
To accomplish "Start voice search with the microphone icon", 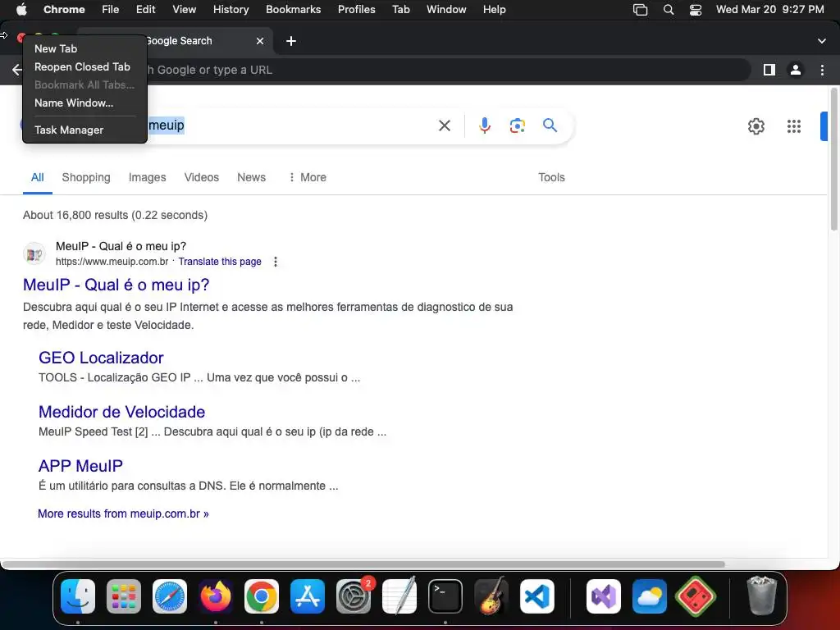I will point(484,126).
